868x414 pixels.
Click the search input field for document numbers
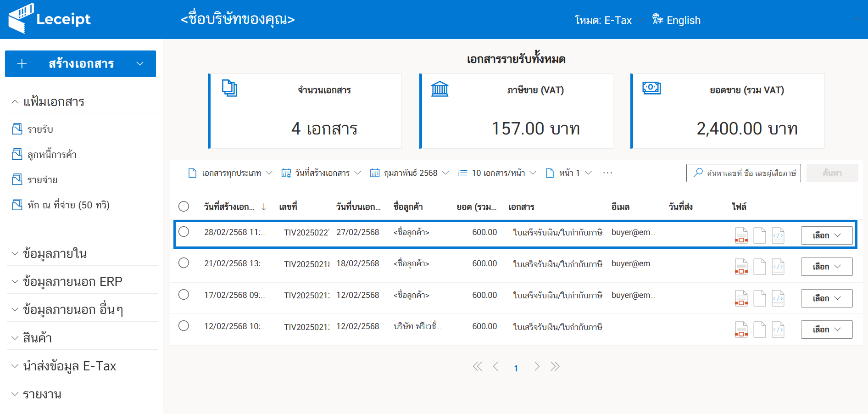(743, 173)
